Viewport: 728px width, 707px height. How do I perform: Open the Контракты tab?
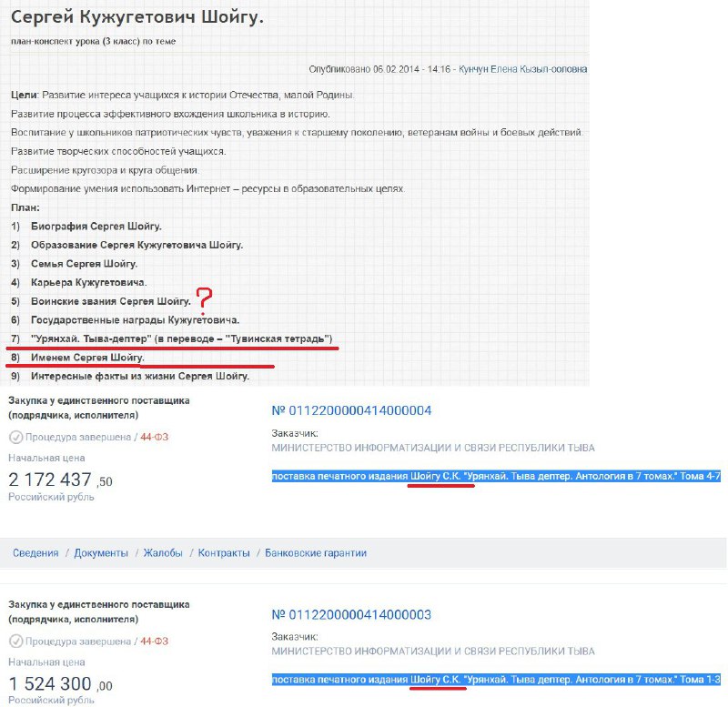(x=224, y=553)
